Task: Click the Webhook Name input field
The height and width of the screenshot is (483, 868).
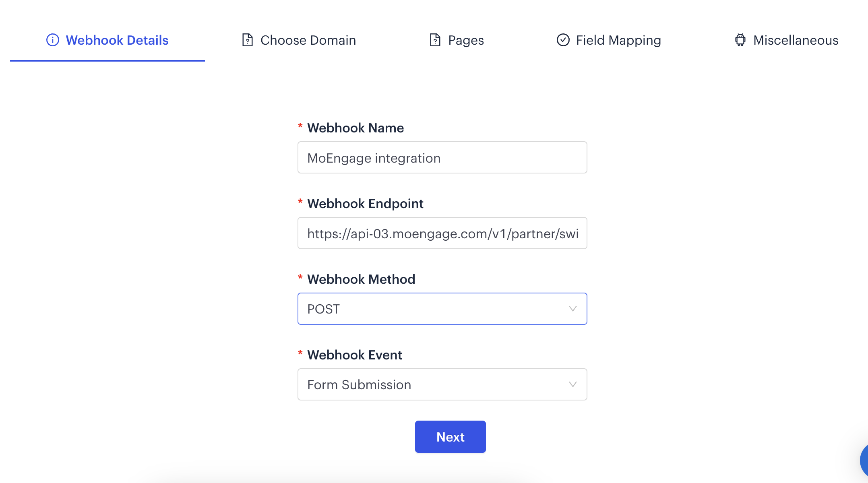Action: (442, 157)
